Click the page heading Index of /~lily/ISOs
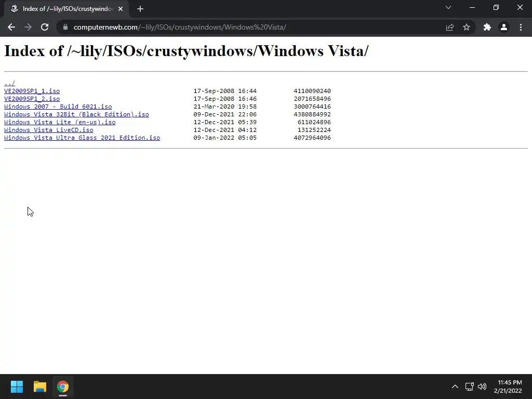Image resolution: width=532 pixels, height=399 pixels. 187,51
